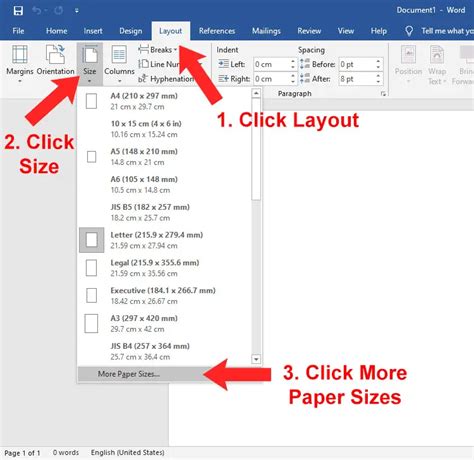Click the Indent Right icon
Viewport: 474px width, 460px height.
tap(223, 79)
